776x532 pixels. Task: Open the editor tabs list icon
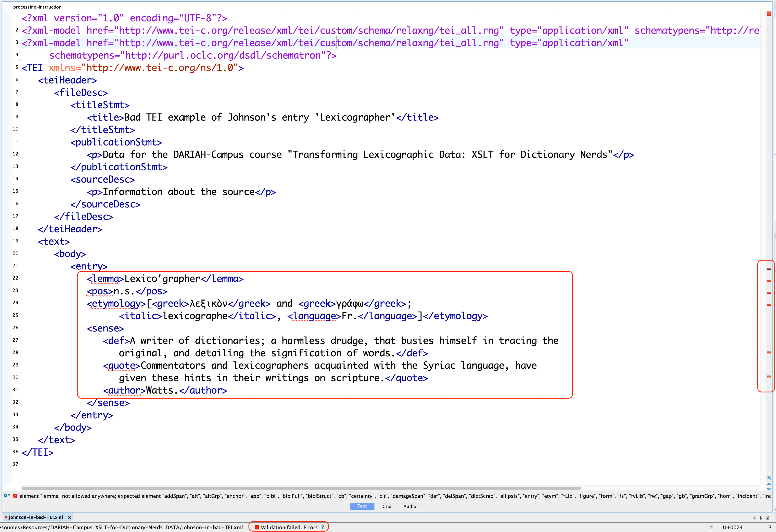[x=767, y=518]
